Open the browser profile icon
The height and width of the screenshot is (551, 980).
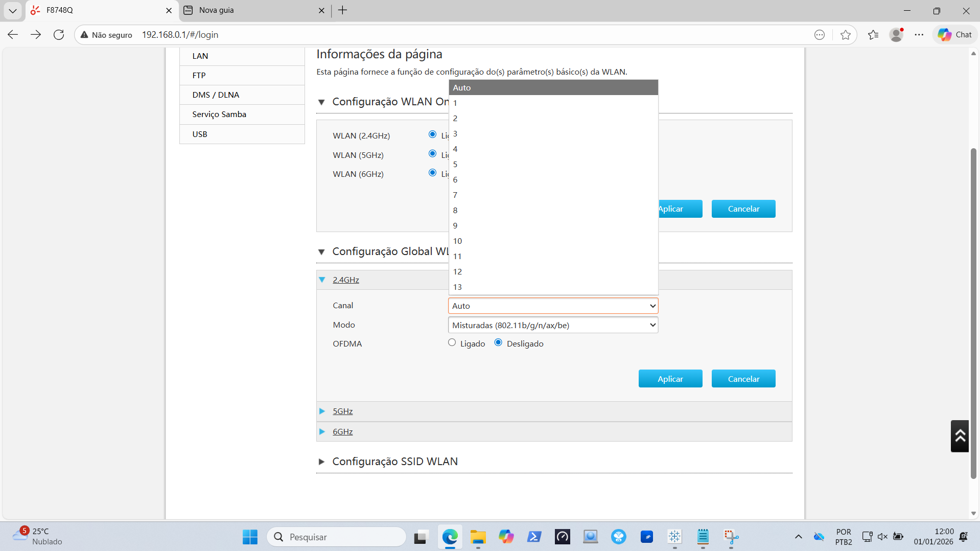pyautogui.click(x=896, y=35)
